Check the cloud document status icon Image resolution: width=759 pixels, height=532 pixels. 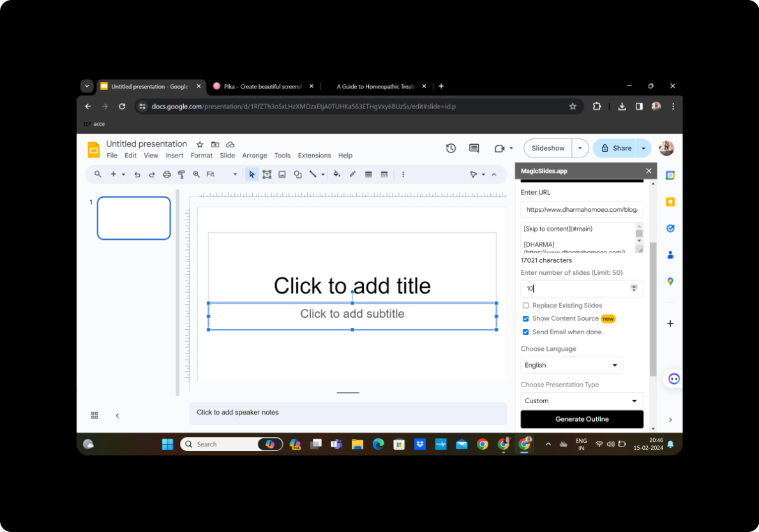pyautogui.click(x=230, y=145)
